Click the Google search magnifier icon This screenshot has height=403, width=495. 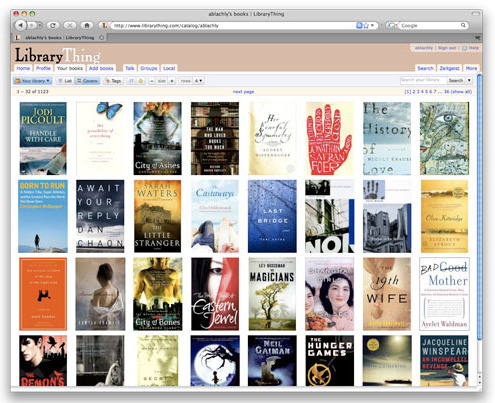pos(463,25)
